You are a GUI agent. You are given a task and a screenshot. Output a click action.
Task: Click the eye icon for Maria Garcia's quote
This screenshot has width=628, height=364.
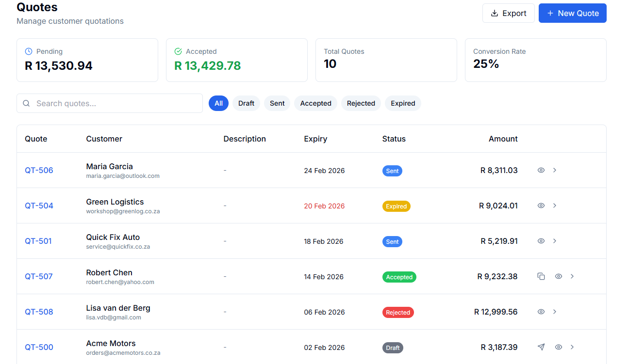click(541, 170)
